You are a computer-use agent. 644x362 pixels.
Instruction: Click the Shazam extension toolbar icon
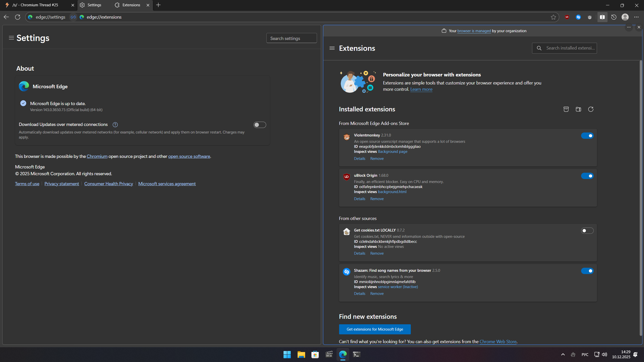point(578,17)
